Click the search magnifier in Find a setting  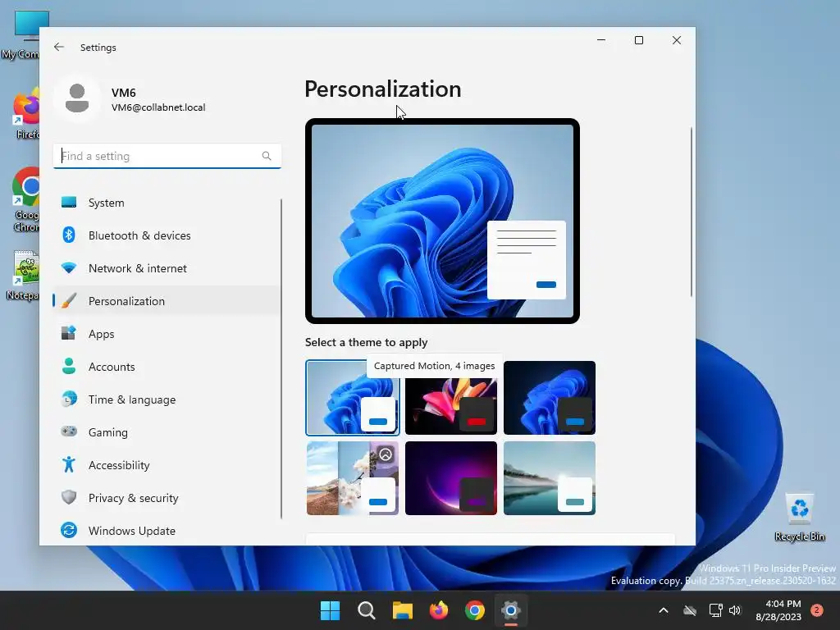click(x=267, y=156)
